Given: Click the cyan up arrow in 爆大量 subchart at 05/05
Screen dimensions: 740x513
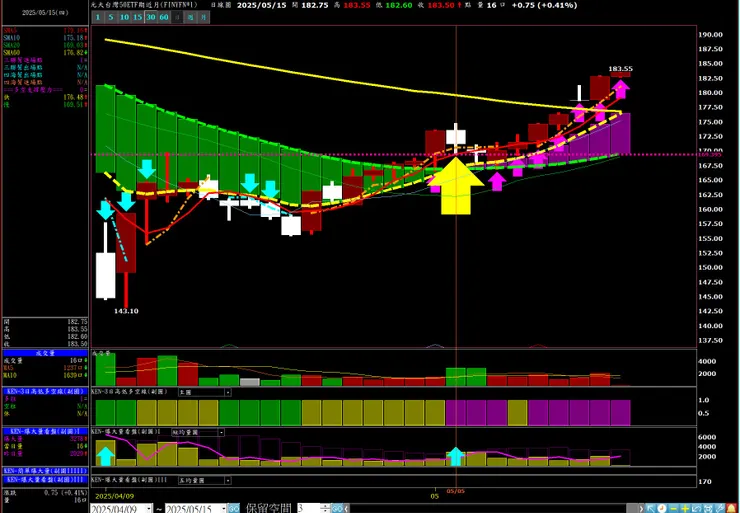Looking at the screenshot, I should click(x=456, y=456).
